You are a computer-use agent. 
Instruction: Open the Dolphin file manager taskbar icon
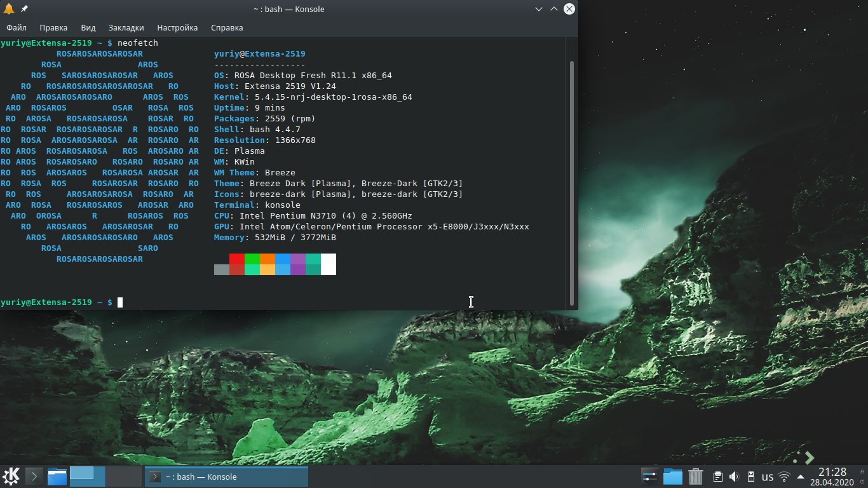tap(57, 477)
